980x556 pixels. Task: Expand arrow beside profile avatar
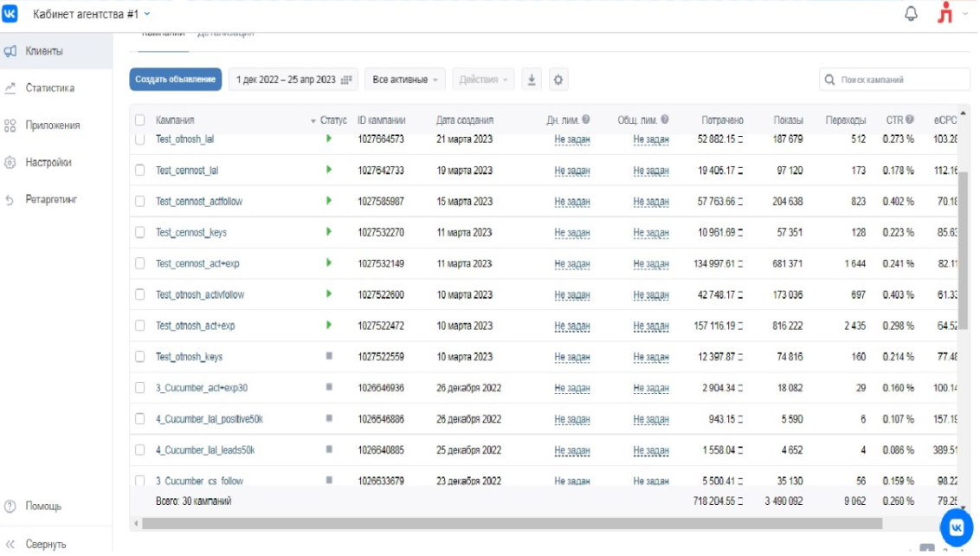click(965, 14)
